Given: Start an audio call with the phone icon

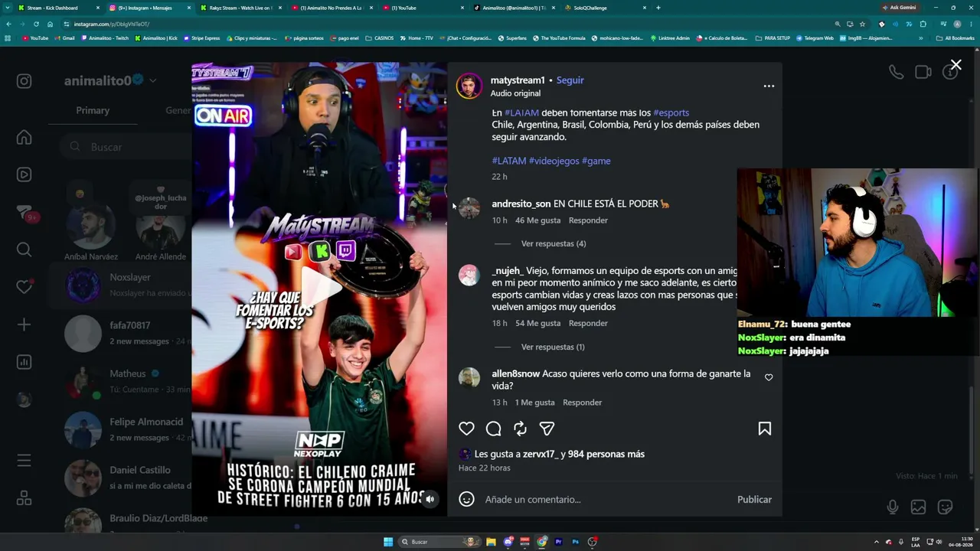Looking at the screenshot, I should [x=896, y=72].
